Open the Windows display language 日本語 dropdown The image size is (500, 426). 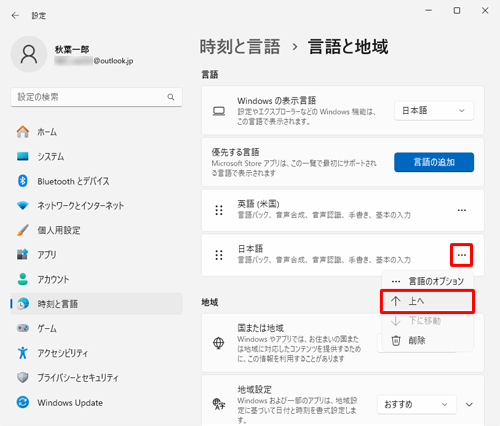click(434, 111)
